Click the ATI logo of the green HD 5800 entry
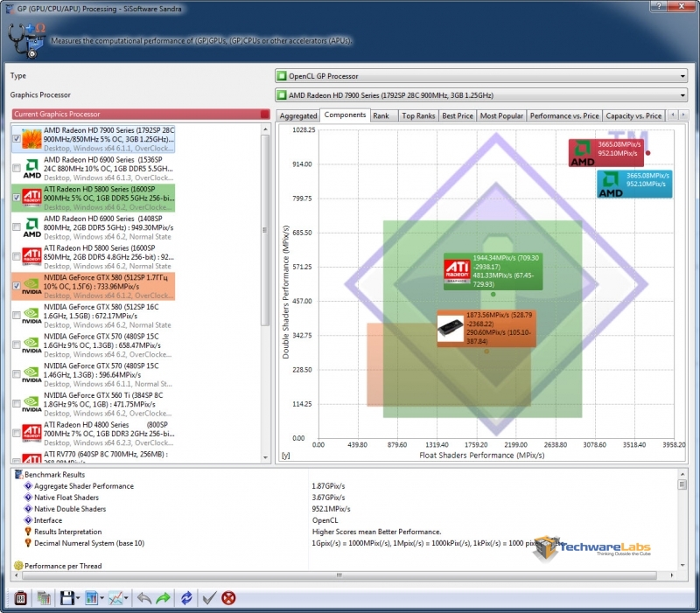The image size is (700, 613). coord(31,198)
